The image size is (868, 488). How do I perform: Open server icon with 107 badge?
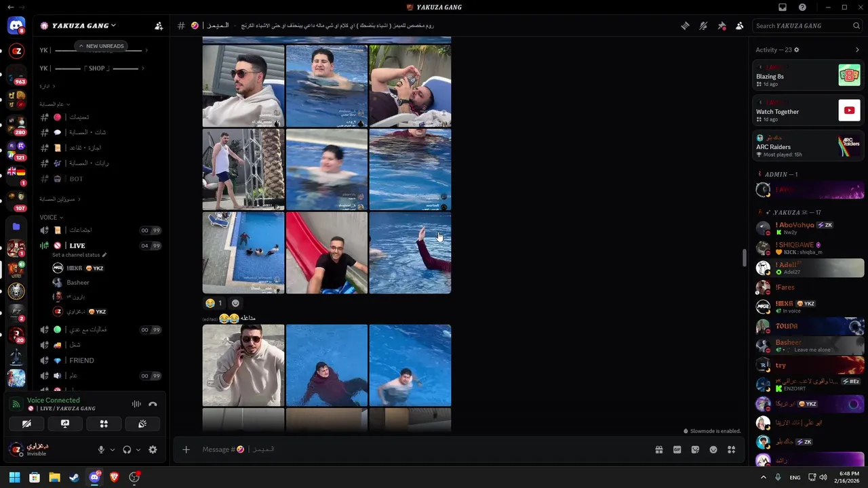click(x=16, y=201)
